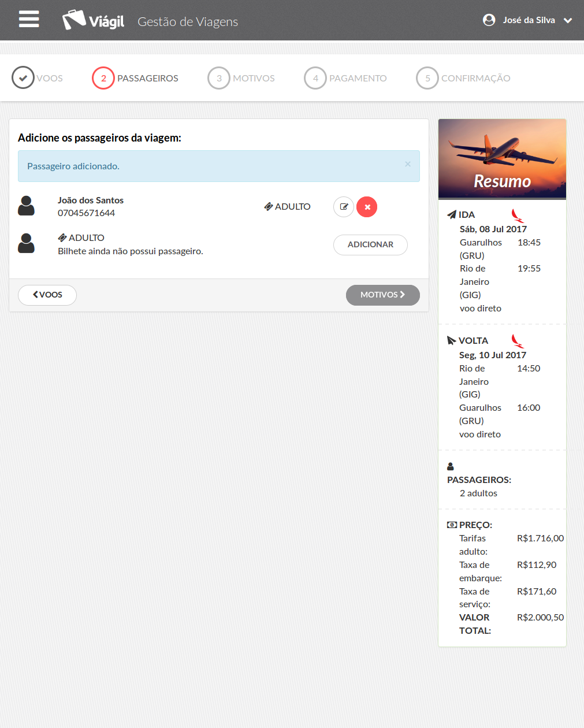Click the passenger icon above PASSAGEIROS in summary
This screenshot has width=584, height=728.
[x=451, y=466]
